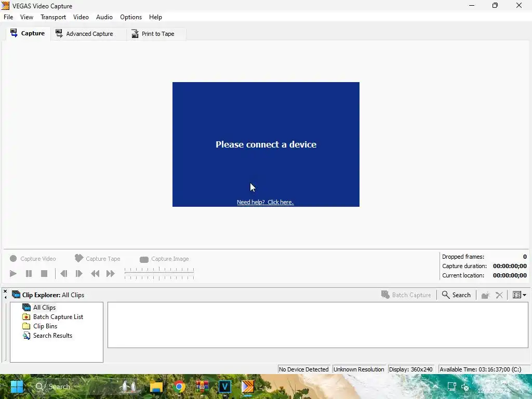This screenshot has width=532, height=399.
Task: Open the Clip Explorer views dropdown
Action: 520,295
